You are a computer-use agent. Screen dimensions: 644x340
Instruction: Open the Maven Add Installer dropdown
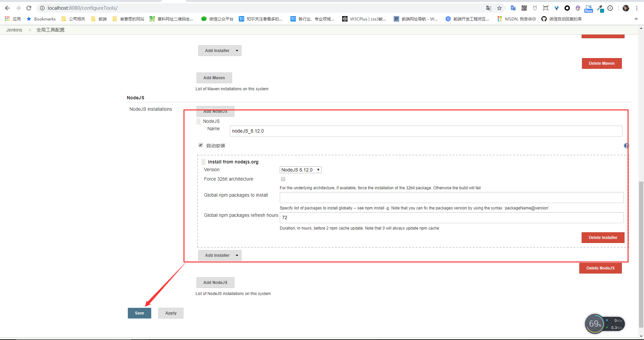[x=220, y=51]
